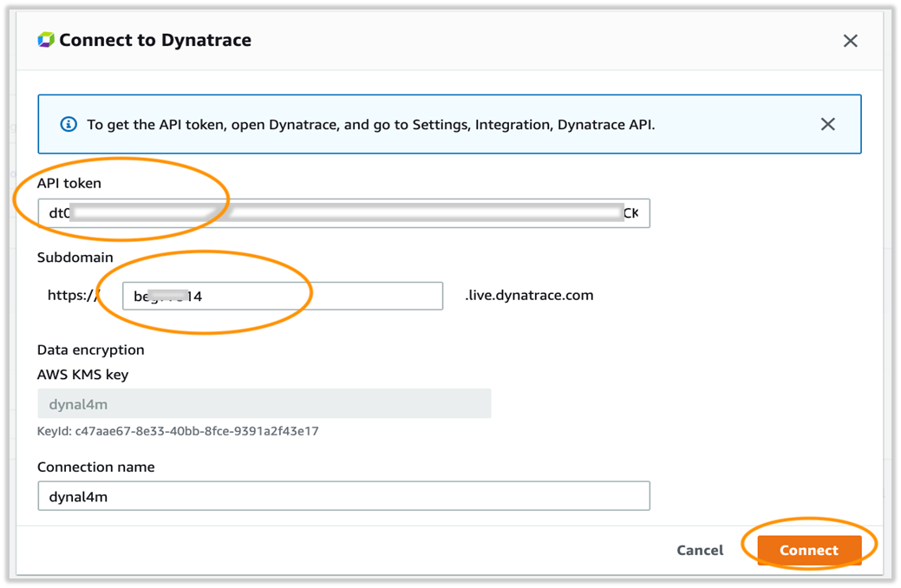Click the info icon in the blue banner
901x588 pixels.
pyautogui.click(x=69, y=124)
